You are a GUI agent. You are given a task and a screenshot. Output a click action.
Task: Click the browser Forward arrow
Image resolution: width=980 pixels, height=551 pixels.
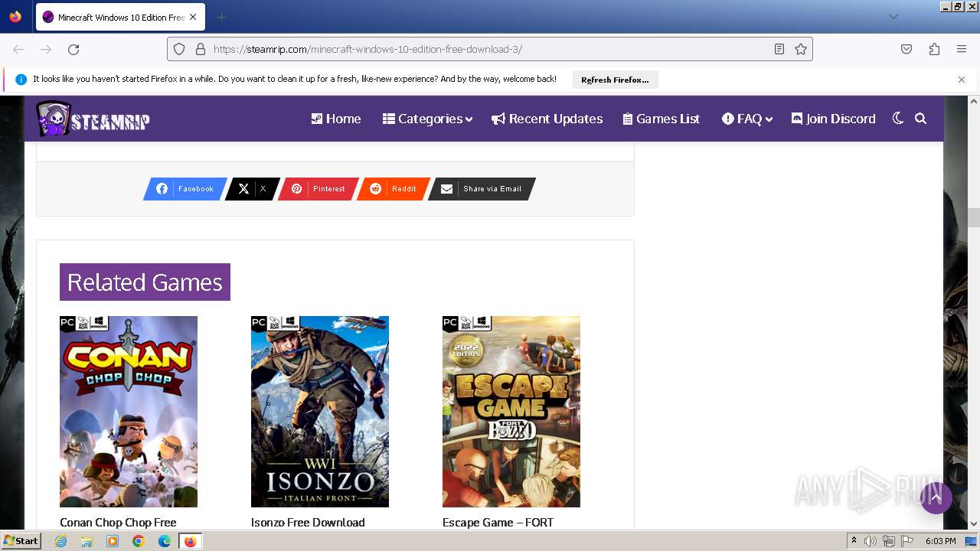click(x=46, y=49)
